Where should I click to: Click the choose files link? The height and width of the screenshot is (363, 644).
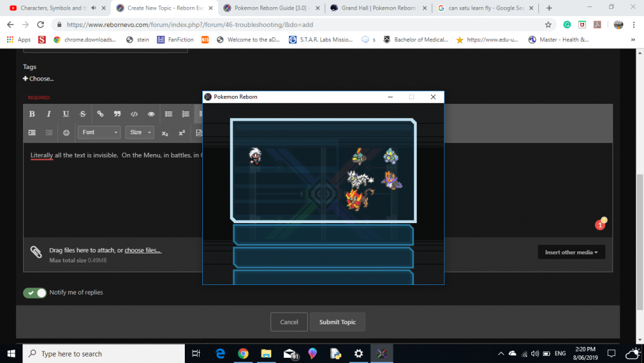pyautogui.click(x=143, y=250)
